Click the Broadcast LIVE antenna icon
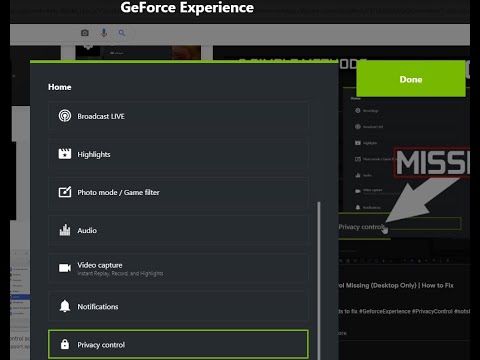The image size is (480, 360). (x=65, y=116)
